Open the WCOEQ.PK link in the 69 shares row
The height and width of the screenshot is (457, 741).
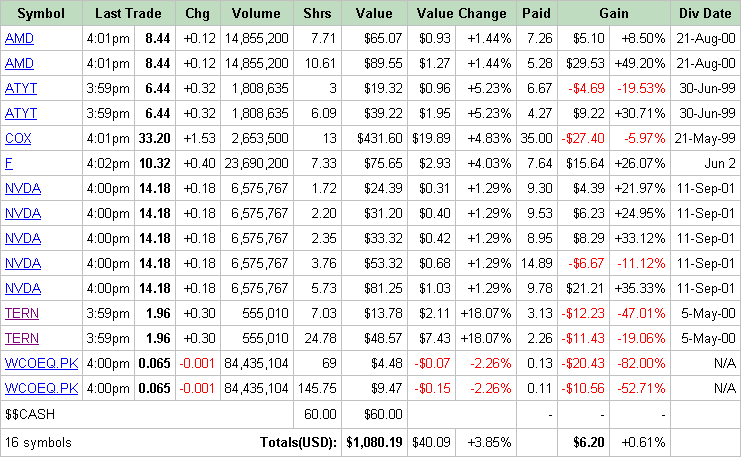tap(42, 363)
